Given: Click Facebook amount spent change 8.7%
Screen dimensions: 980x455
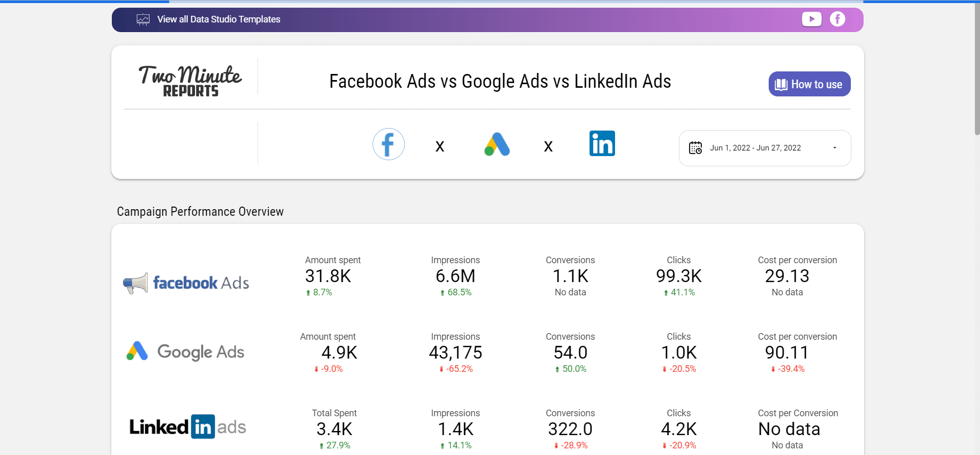Looking at the screenshot, I should [x=319, y=292].
